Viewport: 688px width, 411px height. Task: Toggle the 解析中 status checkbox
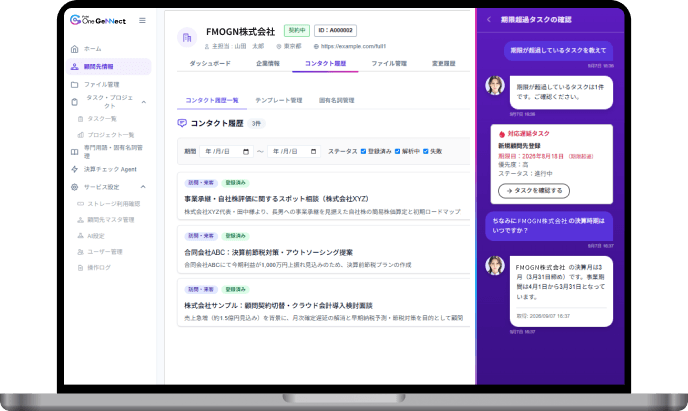tap(398, 151)
